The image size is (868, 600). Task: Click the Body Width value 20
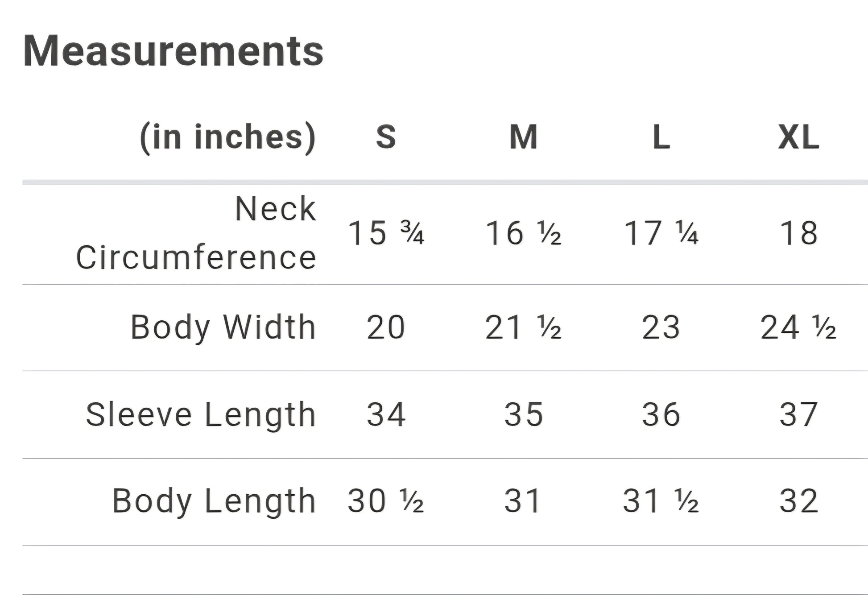pos(386,327)
